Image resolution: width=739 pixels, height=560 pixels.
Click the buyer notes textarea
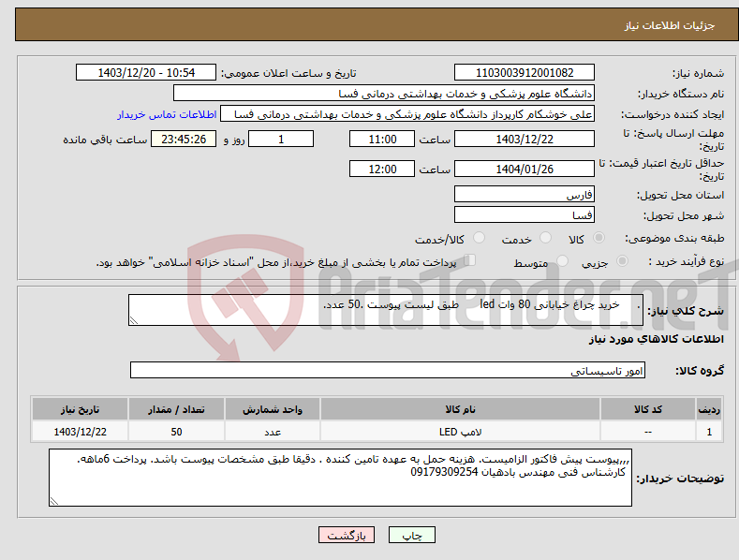click(340, 478)
